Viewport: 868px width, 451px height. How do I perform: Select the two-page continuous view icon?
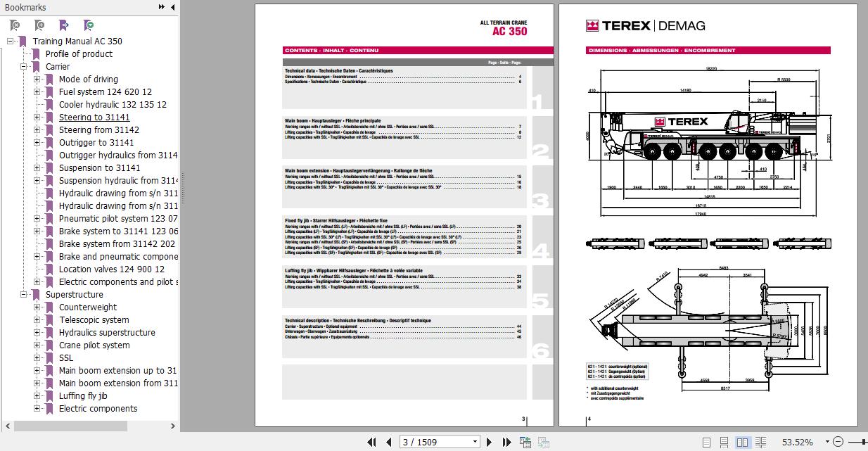click(x=760, y=442)
